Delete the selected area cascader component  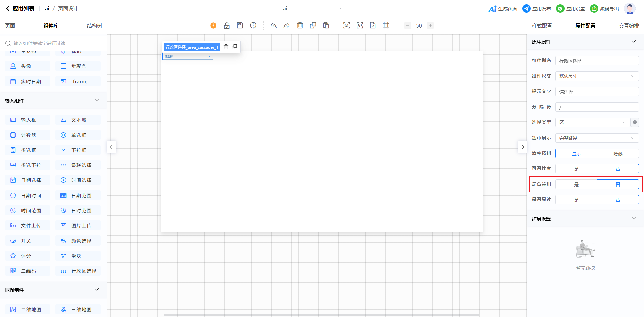226,47
